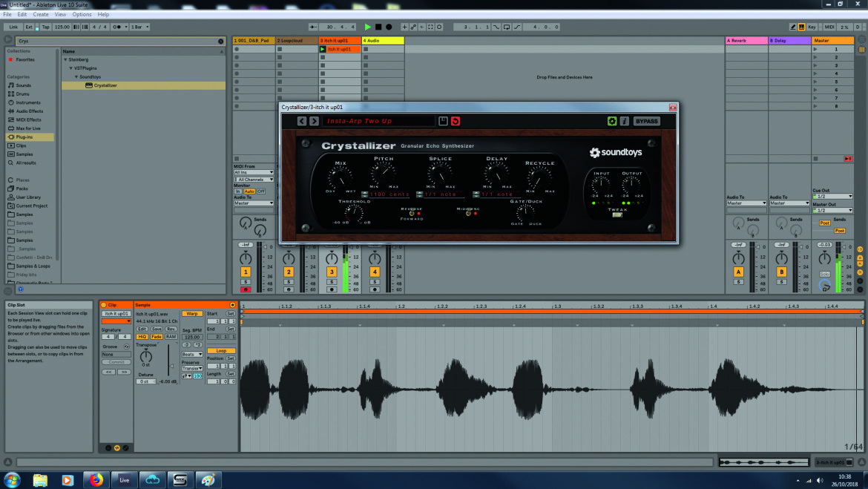Show the Audio Effects category
Image resolution: width=868 pixels, height=489 pixels.
30,111
